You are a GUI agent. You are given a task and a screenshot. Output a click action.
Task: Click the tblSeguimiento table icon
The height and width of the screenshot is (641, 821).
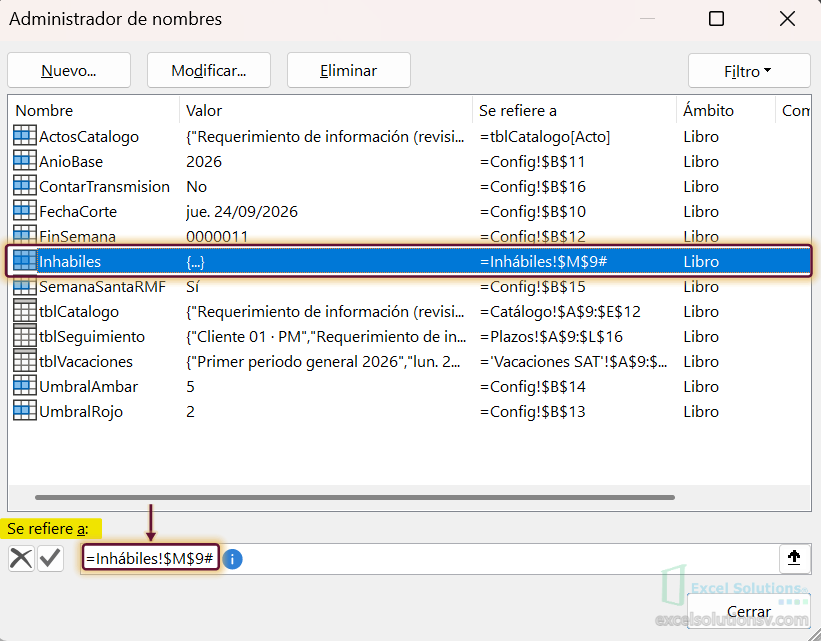coord(25,336)
